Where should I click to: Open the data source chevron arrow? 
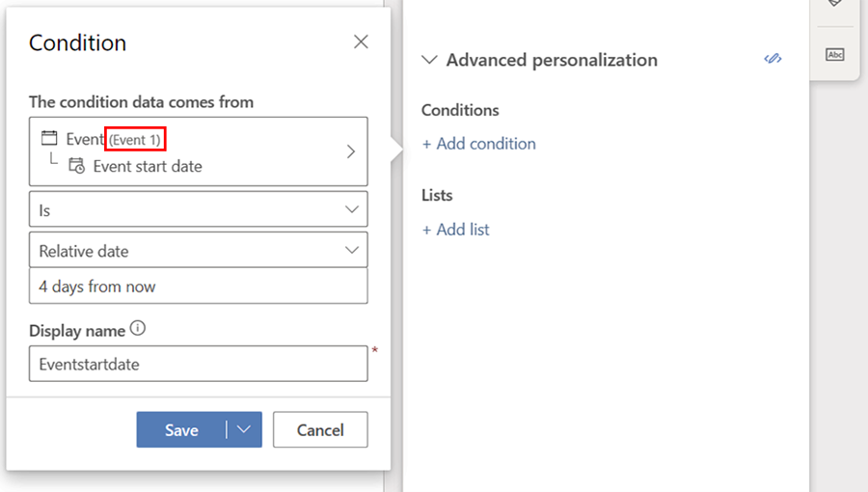point(351,151)
